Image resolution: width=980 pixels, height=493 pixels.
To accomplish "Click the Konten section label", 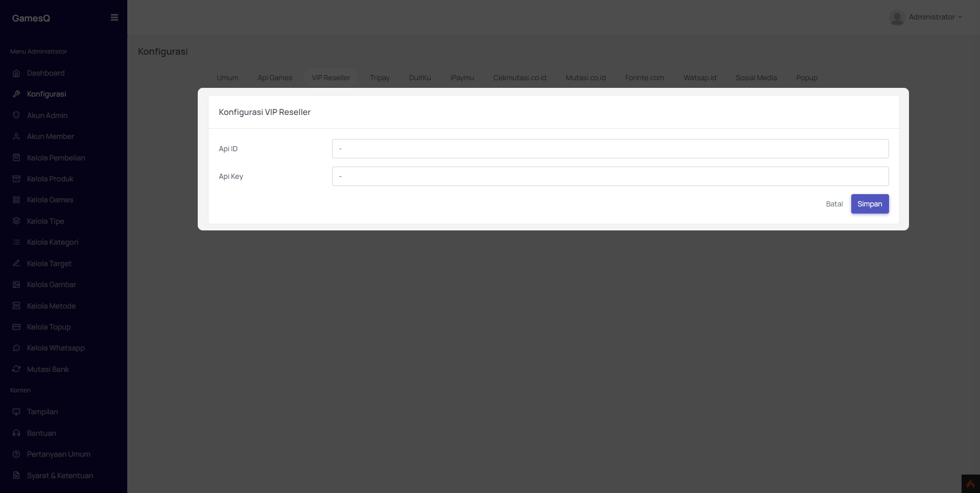I will (x=20, y=390).
